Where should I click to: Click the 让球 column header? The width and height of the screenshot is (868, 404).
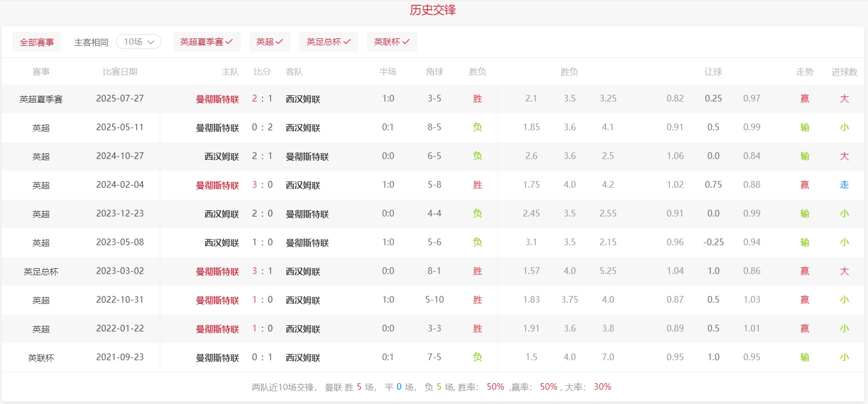(x=713, y=72)
